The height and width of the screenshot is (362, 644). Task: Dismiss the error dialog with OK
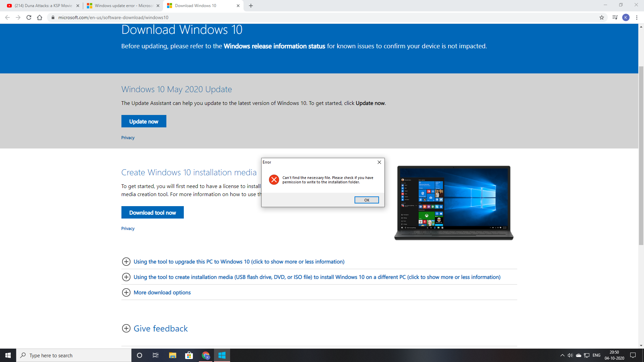(x=367, y=200)
